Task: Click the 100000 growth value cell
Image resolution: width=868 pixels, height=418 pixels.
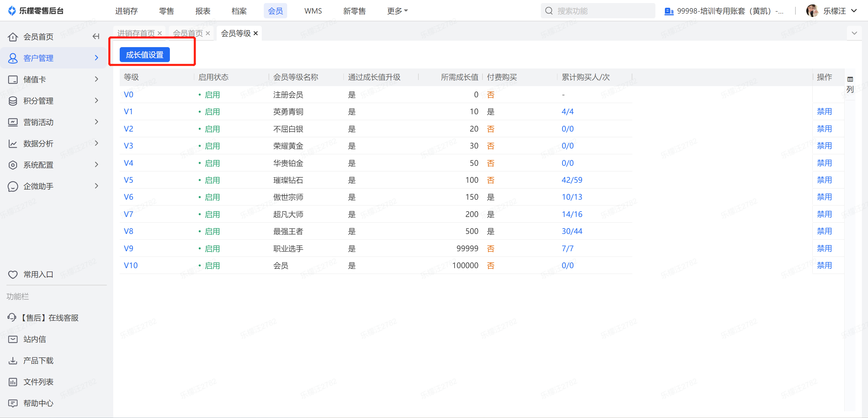Action: (x=465, y=265)
